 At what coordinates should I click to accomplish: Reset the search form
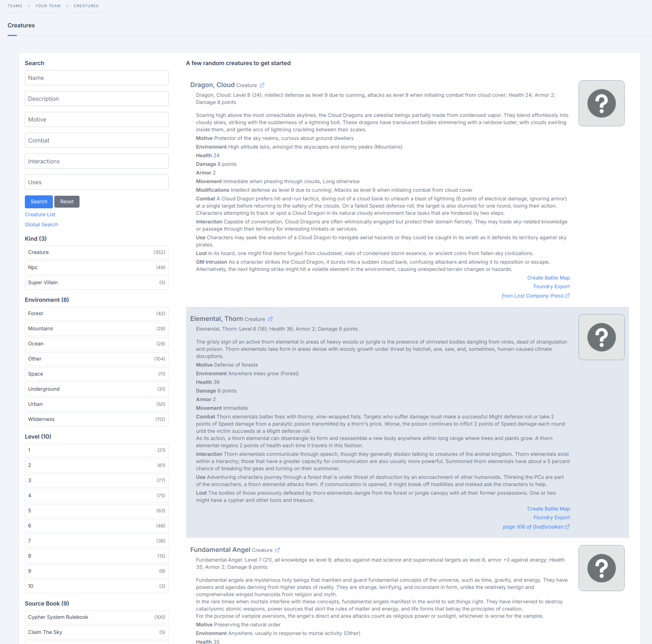[x=67, y=202]
